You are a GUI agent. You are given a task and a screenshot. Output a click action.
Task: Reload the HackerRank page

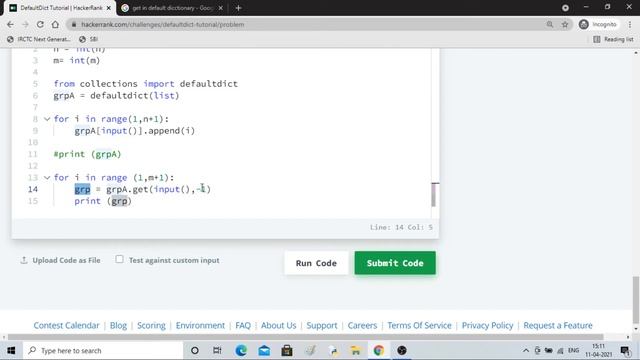tap(40, 24)
